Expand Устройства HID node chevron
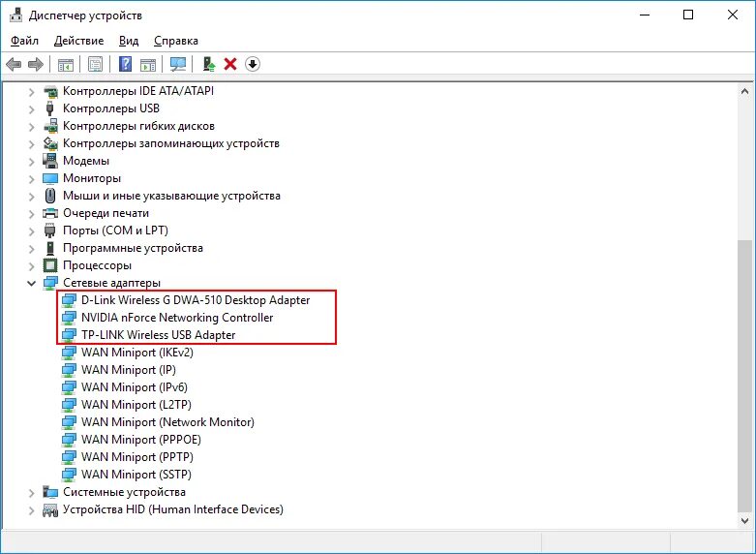The width and height of the screenshot is (756, 554). point(32,510)
